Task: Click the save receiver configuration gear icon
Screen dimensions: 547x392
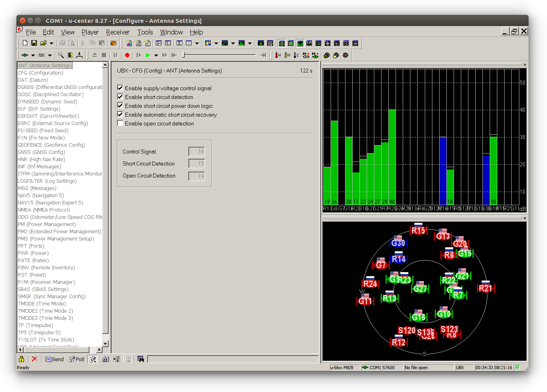Action: 327,55
